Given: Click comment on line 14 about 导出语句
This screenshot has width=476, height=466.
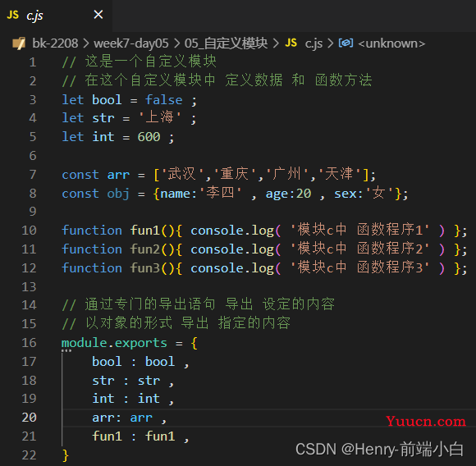Looking at the screenshot, I should (199, 304).
